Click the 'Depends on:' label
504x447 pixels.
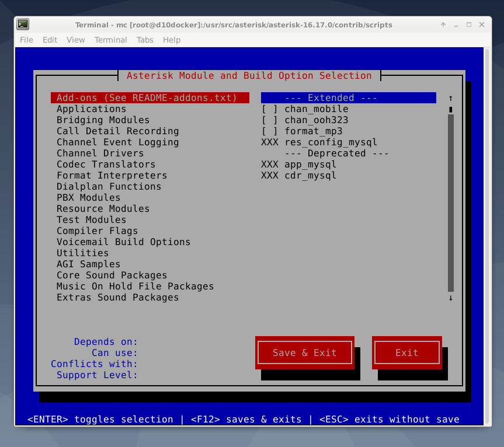[x=106, y=342]
